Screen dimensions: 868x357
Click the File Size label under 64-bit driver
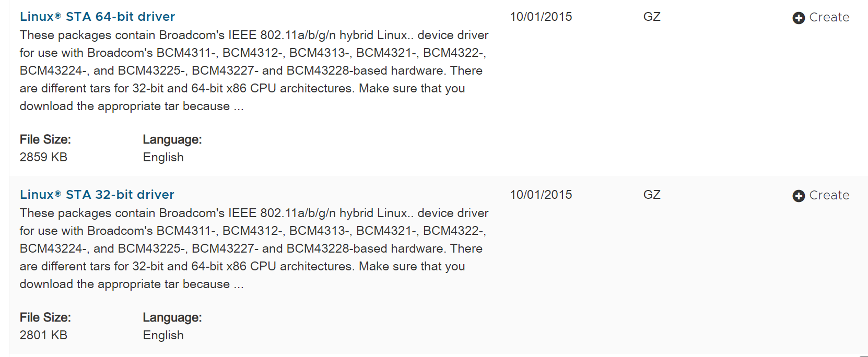tap(45, 139)
